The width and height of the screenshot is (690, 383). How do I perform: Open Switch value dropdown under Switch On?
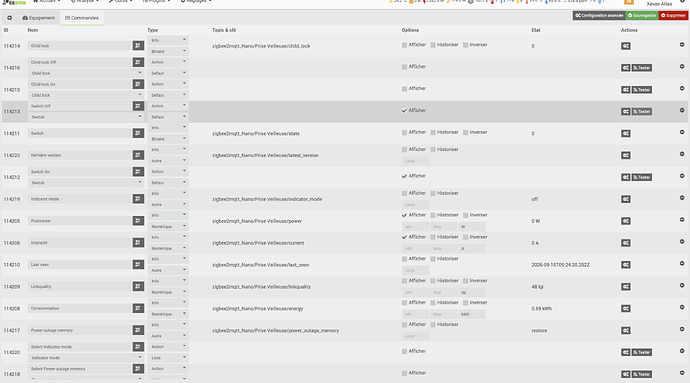click(86, 183)
